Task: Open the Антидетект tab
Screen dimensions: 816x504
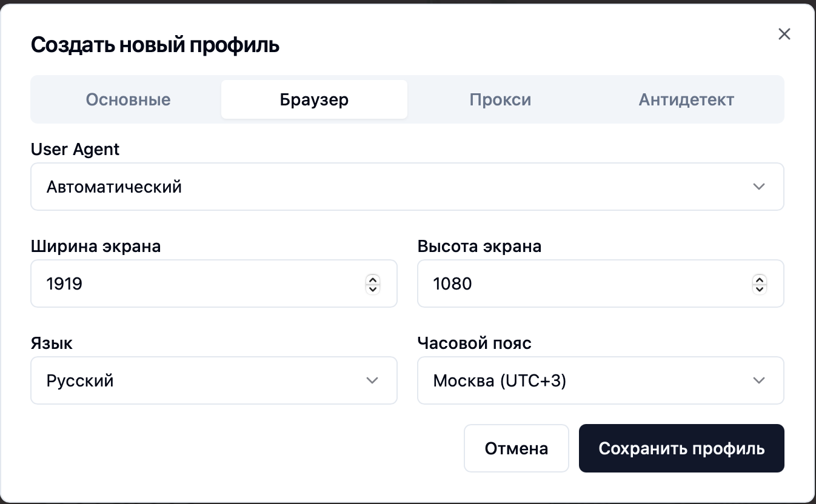Action: 686,99
